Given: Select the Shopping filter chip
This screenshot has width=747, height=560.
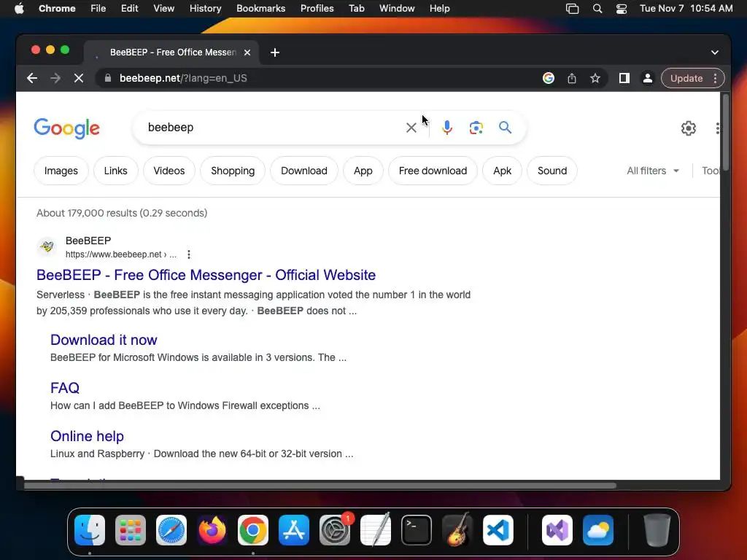Looking at the screenshot, I should coord(233,171).
